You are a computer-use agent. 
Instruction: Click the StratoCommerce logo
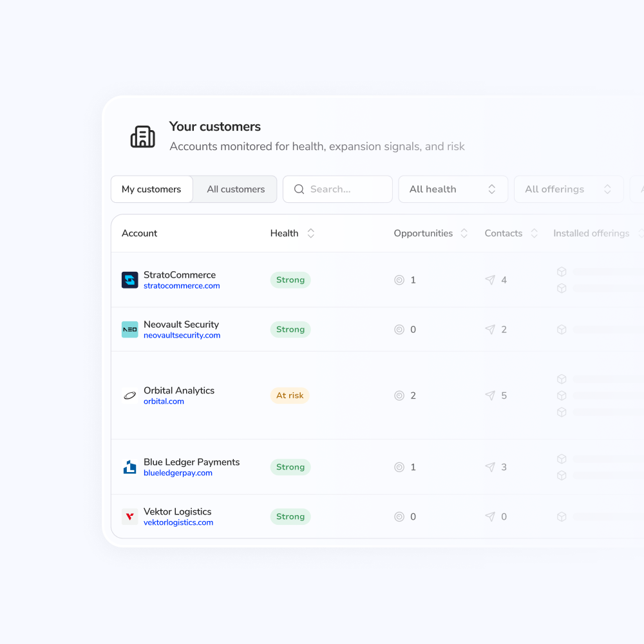pos(130,280)
